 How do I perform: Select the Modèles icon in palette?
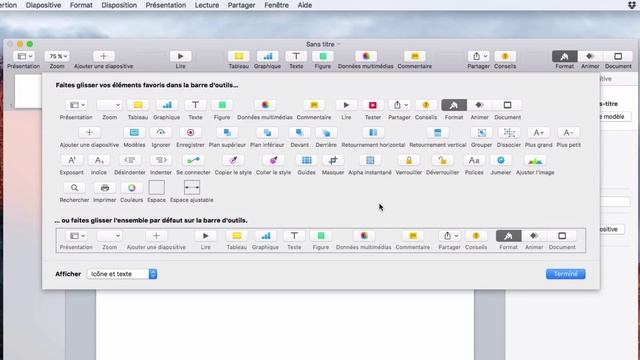[134, 133]
